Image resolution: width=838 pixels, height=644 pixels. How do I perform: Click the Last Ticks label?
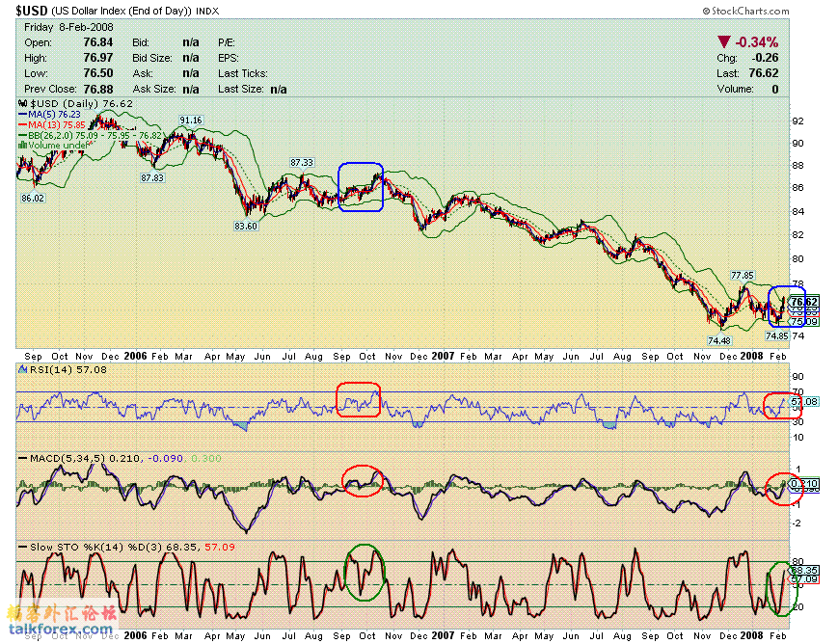coord(243,73)
